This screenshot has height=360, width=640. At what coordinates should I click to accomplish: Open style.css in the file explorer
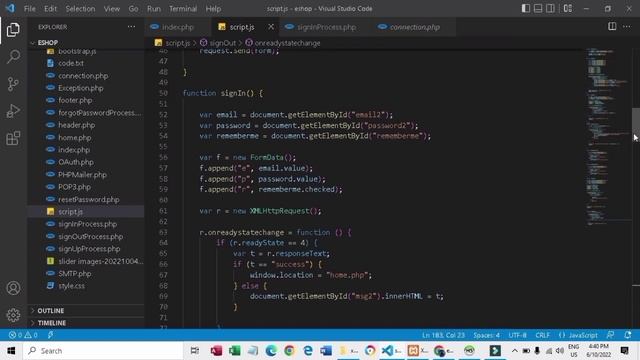click(x=71, y=286)
